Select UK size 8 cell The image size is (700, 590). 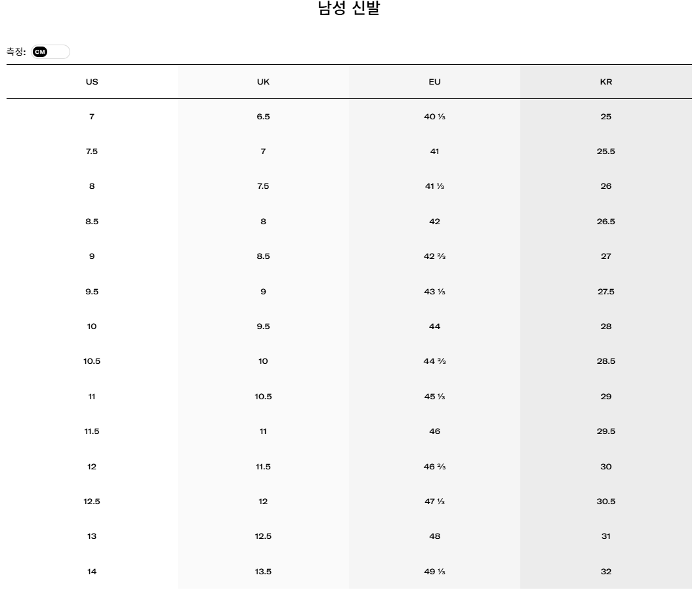tap(263, 221)
